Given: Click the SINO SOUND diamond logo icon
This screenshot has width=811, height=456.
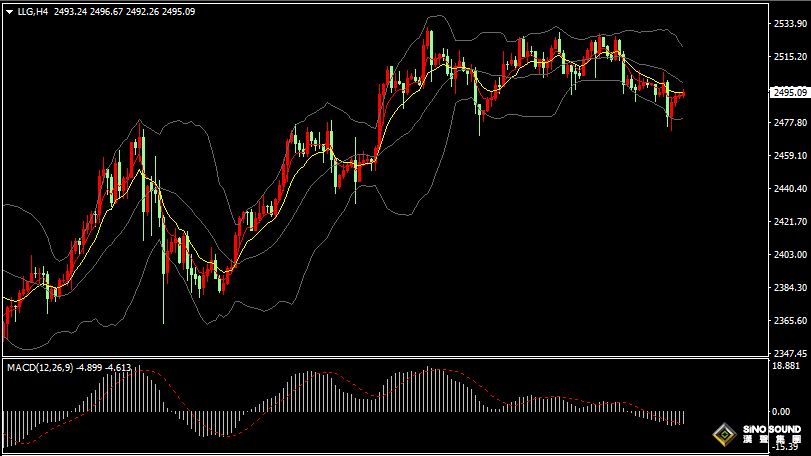Looking at the screenshot, I should 723,435.
